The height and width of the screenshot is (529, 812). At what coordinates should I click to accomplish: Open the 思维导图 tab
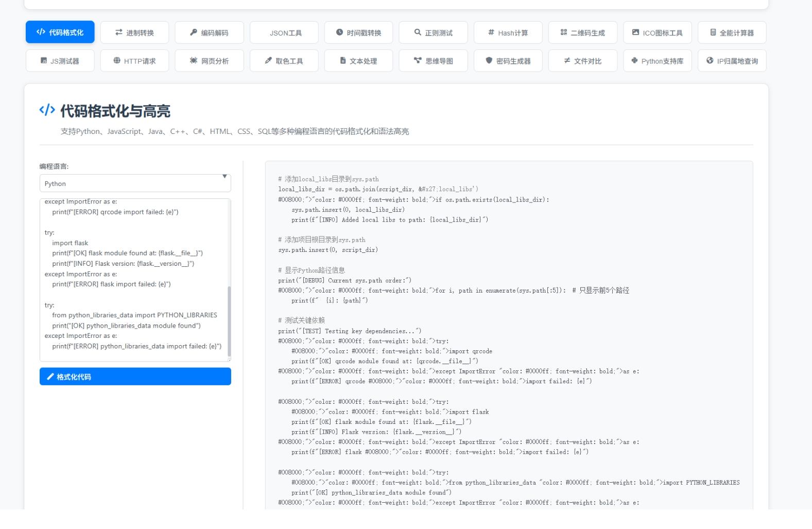tap(434, 61)
